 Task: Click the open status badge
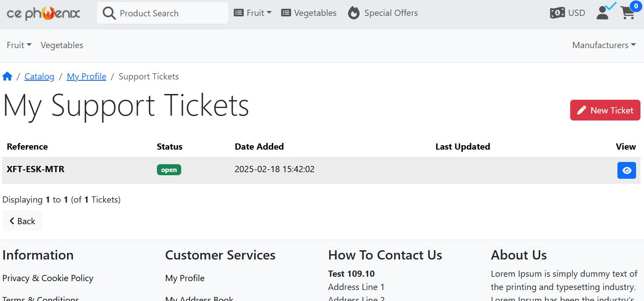169,170
